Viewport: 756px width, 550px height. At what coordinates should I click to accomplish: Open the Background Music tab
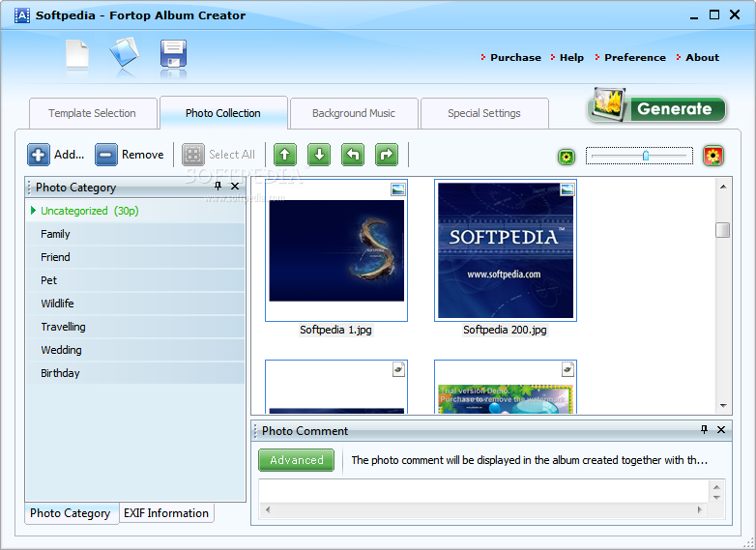[x=354, y=113]
